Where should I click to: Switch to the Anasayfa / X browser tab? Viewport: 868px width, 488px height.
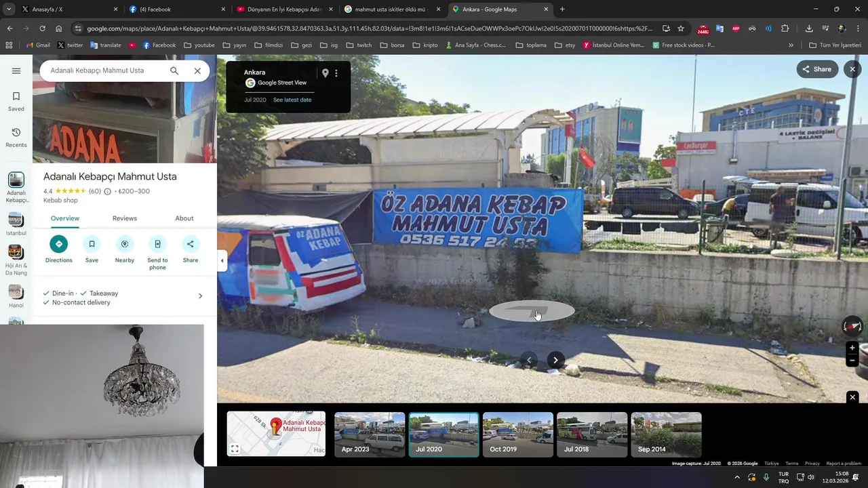70,9
